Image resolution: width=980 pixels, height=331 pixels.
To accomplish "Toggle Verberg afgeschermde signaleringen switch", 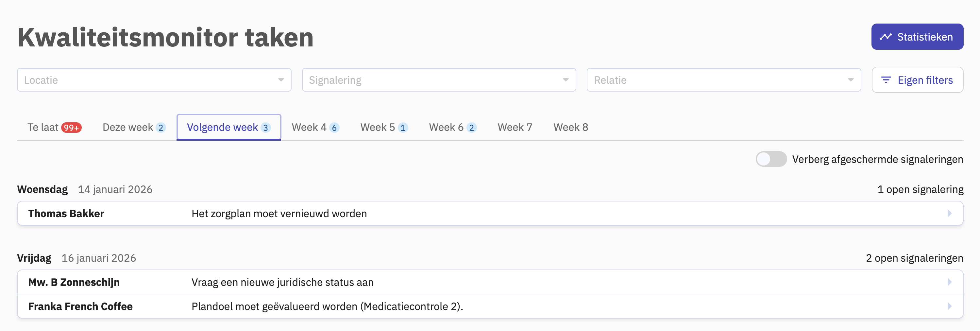I will (x=771, y=159).
